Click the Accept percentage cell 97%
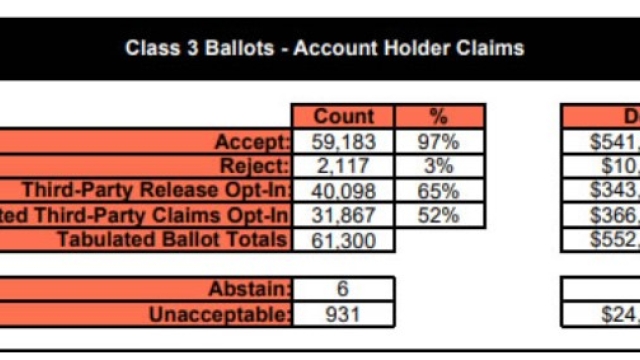The width and height of the screenshot is (640, 360). 440,142
